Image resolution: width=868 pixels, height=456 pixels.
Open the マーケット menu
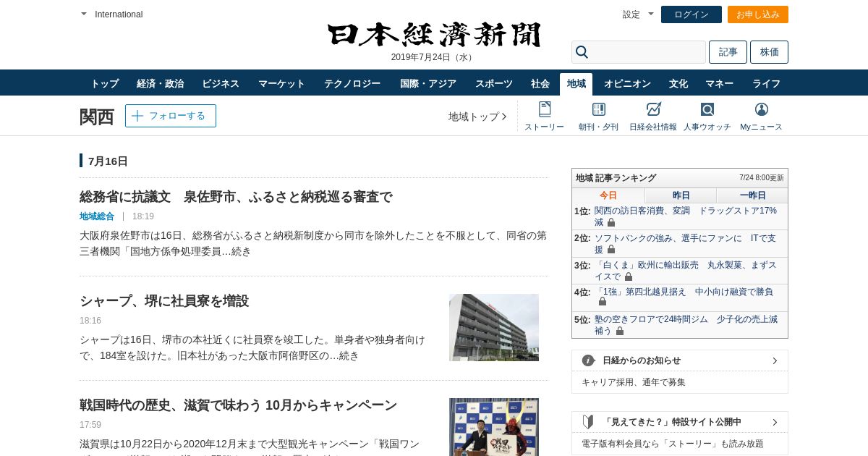pos(281,83)
